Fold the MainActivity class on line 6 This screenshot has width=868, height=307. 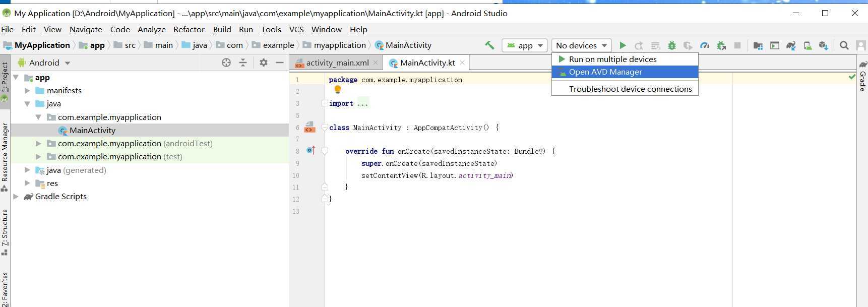click(x=325, y=128)
